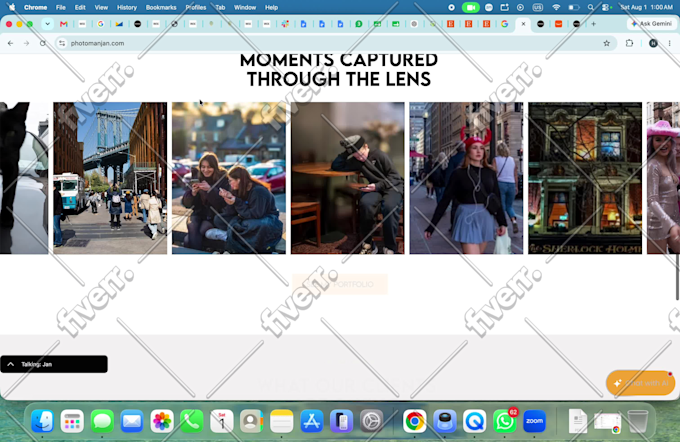Bookmark this page with the star icon
Image resolution: width=680 pixels, height=442 pixels.
(x=606, y=43)
